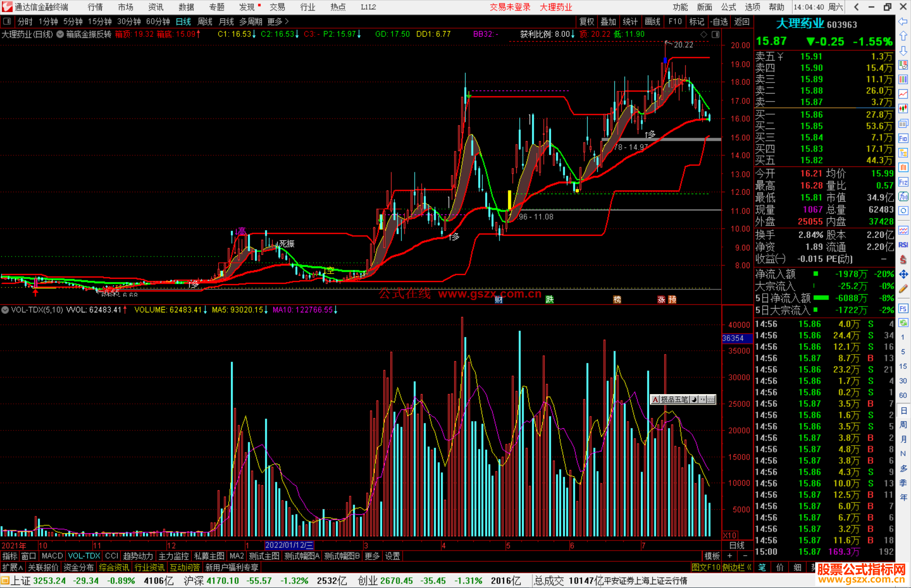The image size is (911, 588).
Task: Click the panel icon right of the diamond
Action: (x=715, y=35)
